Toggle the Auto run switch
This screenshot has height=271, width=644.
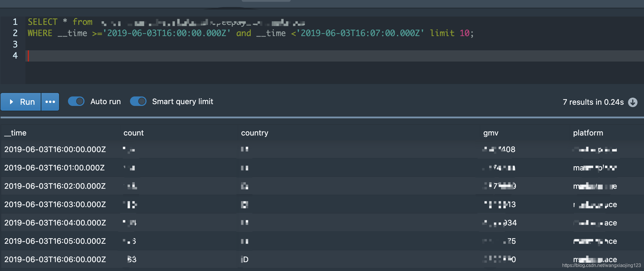coord(76,101)
